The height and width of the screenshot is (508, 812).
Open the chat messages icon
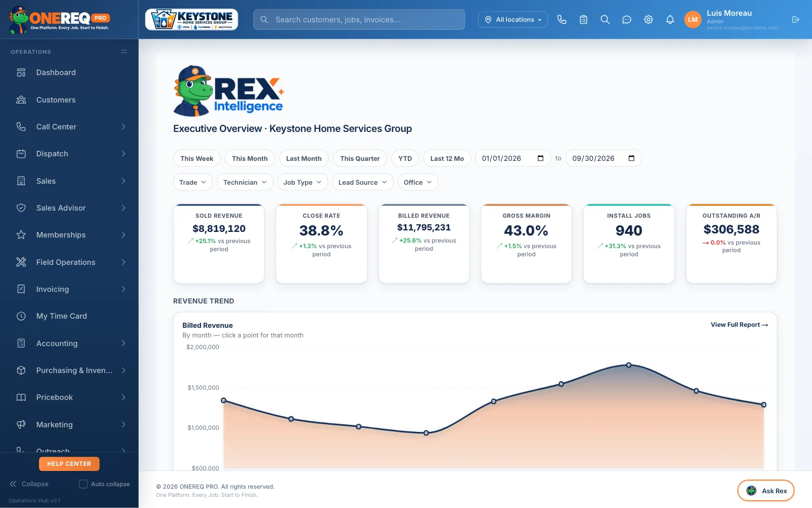[627, 19]
